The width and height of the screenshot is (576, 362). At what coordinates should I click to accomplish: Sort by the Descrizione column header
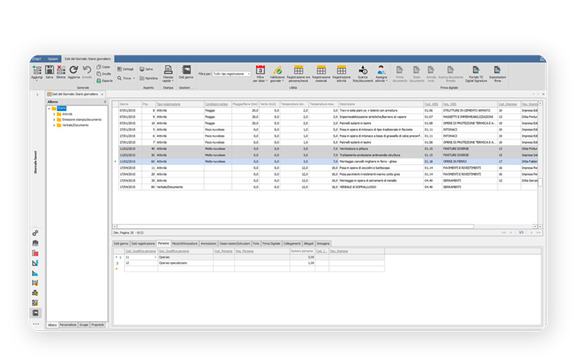(x=381, y=104)
